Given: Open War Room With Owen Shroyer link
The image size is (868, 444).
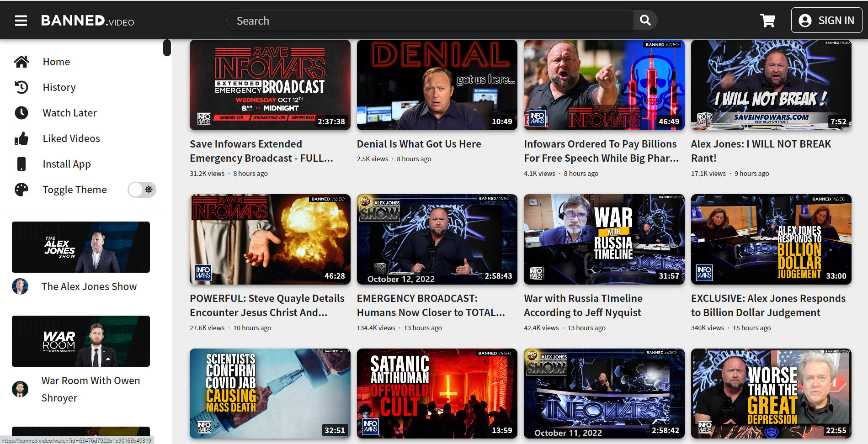Looking at the screenshot, I should point(91,389).
